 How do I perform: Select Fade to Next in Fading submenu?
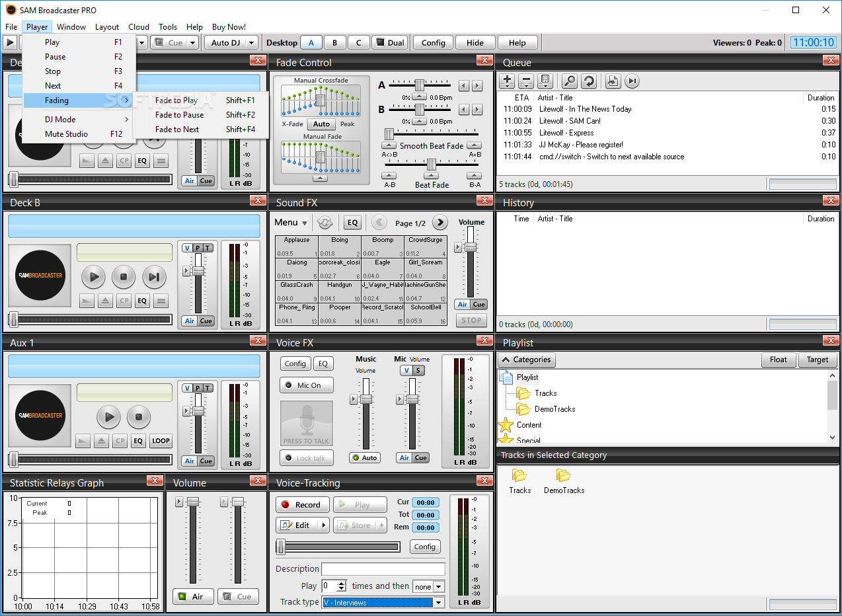pyautogui.click(x=202, y=130)
